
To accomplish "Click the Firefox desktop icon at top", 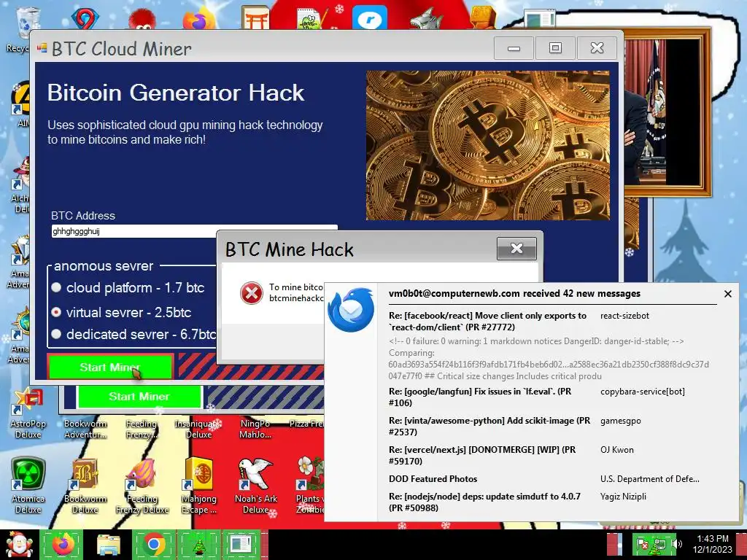I will tap(198, 18).
